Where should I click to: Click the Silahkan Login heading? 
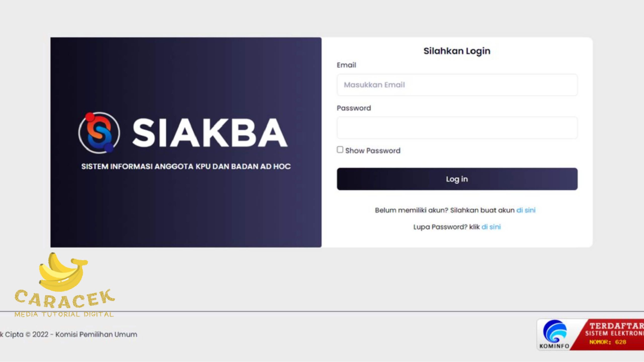[457, 51]
